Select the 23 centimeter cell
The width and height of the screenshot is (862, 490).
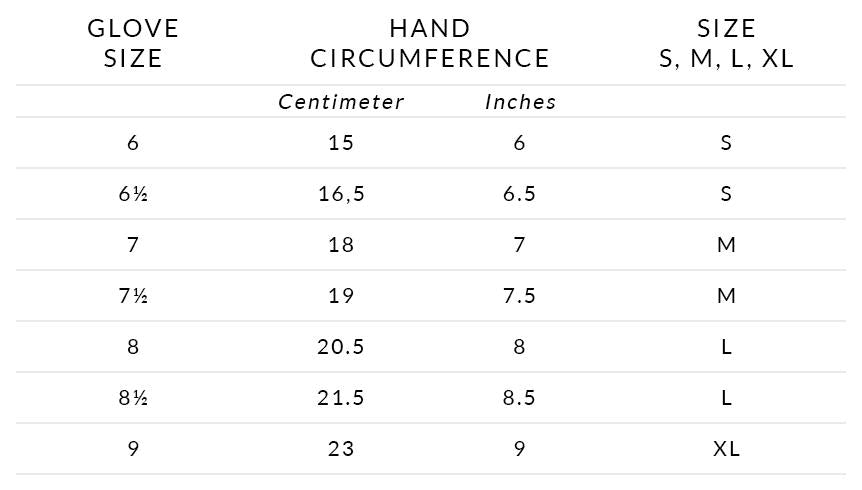(x=341, y=449)
